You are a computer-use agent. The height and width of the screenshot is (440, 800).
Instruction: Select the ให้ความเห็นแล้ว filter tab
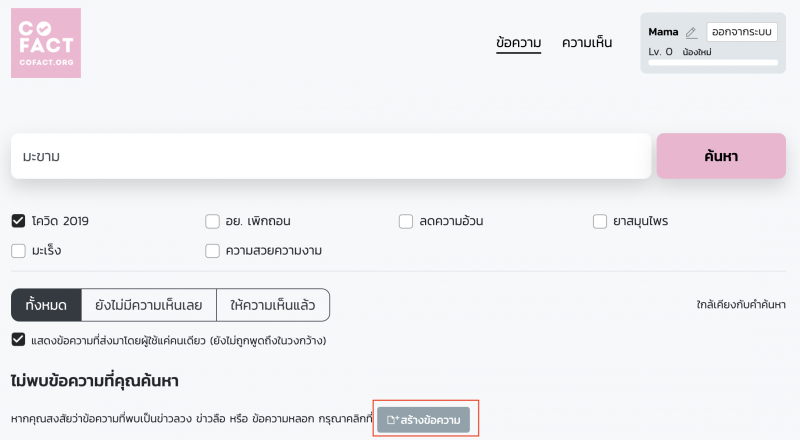tap(273, 305)
